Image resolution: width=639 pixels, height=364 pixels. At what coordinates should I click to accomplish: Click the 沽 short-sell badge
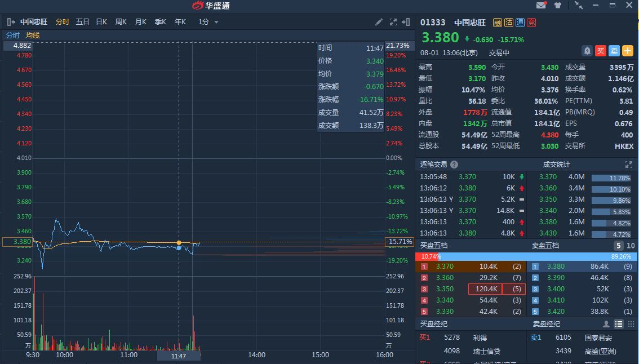[x=509, y=23]
